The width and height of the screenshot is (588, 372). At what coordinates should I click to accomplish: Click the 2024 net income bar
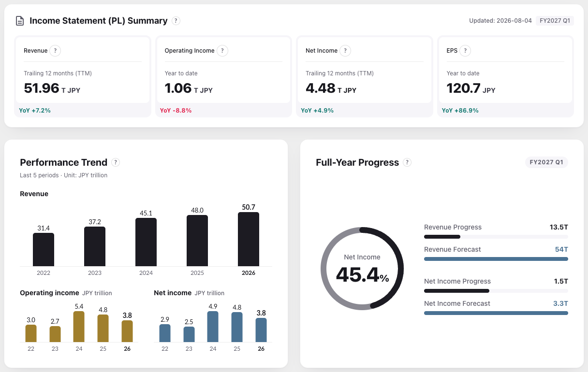213,327
